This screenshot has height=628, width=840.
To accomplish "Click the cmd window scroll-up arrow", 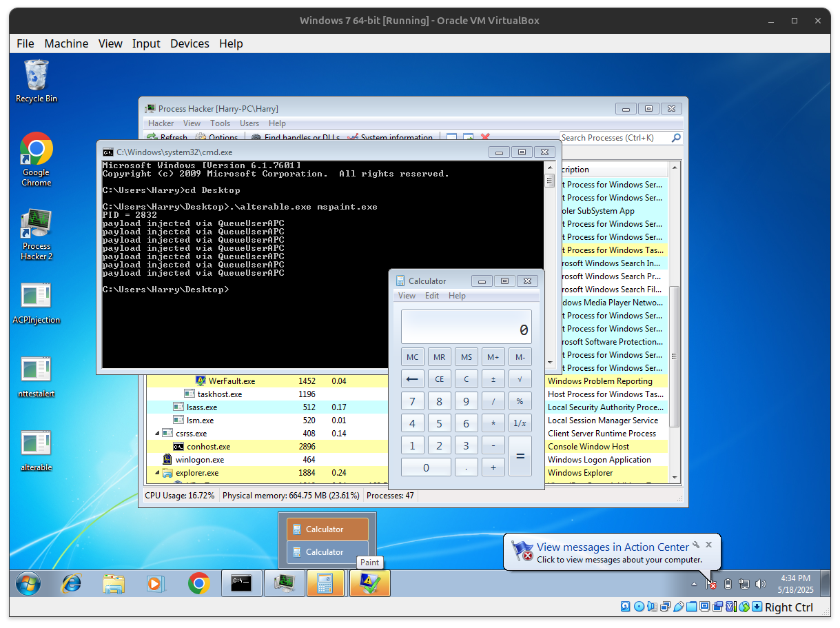I will pos(549,167).
